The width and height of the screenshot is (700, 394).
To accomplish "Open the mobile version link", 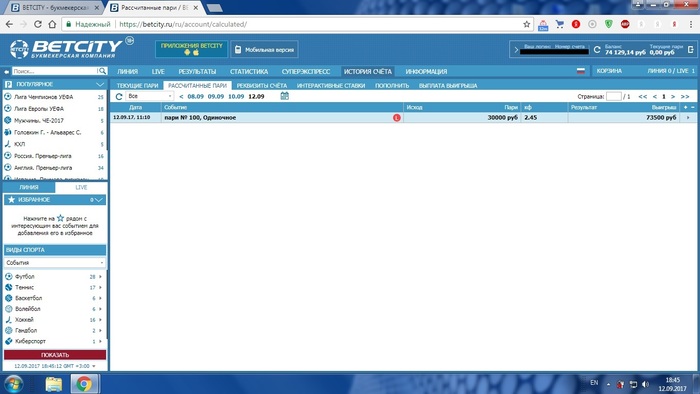I will click(x=264, y=50).
